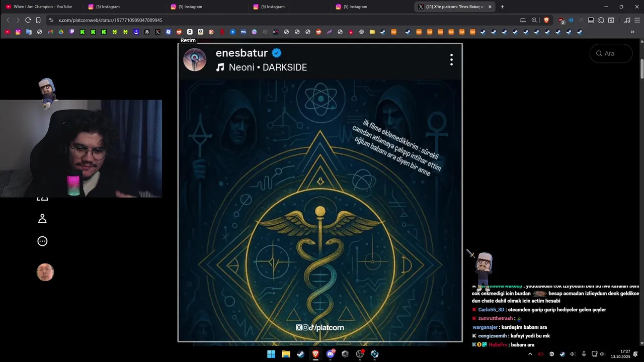The image size is (644, 362).
Task: Open the More circle icon in X sidebar
Action: (42, 241)
